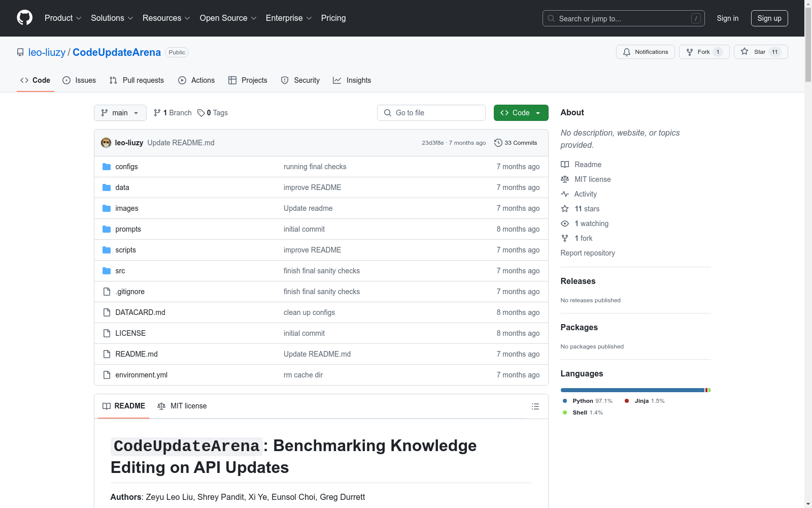Click the src folder icon
The height and width of the screenshot is (508, 812).
point(107,271)
